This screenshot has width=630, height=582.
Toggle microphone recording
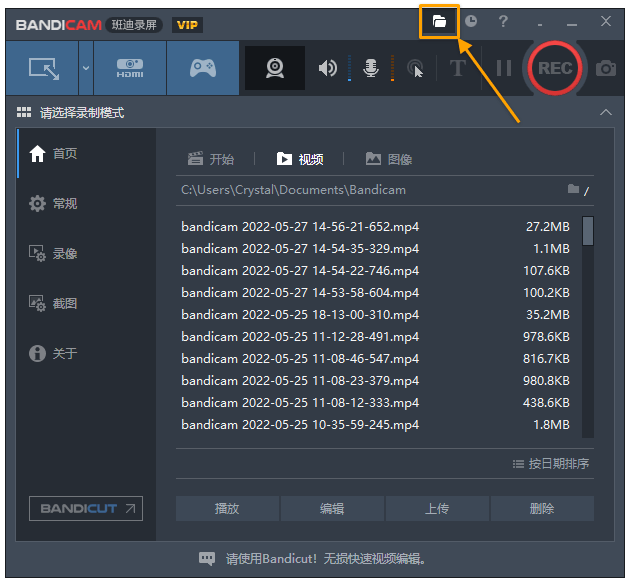370,68
